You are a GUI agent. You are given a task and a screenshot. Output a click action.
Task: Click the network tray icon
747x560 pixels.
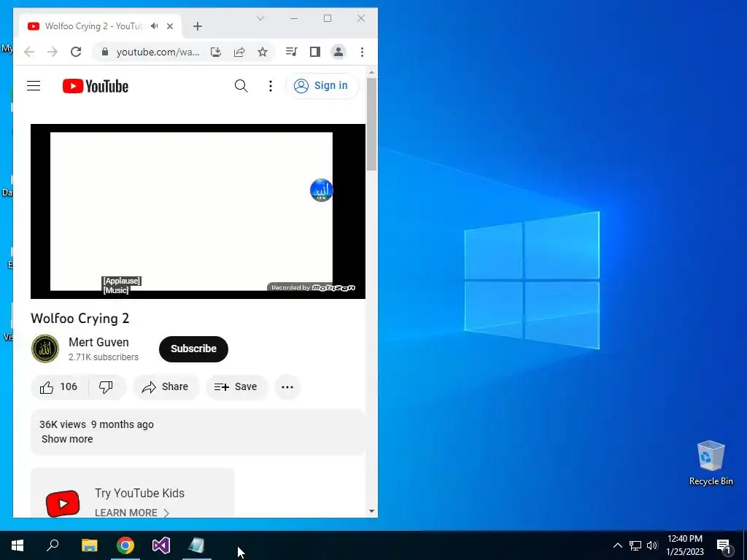[635, 545]
